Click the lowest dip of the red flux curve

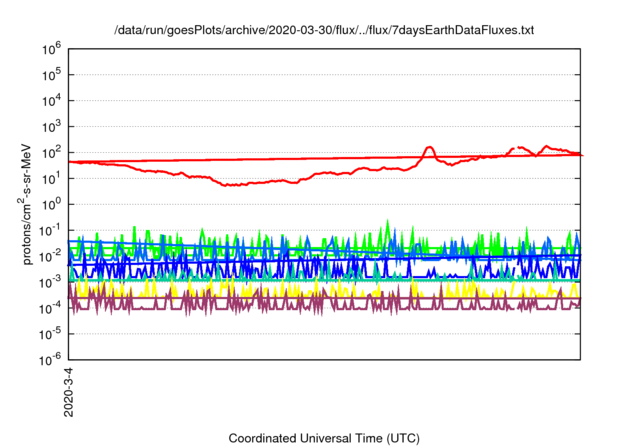(230, 185)
